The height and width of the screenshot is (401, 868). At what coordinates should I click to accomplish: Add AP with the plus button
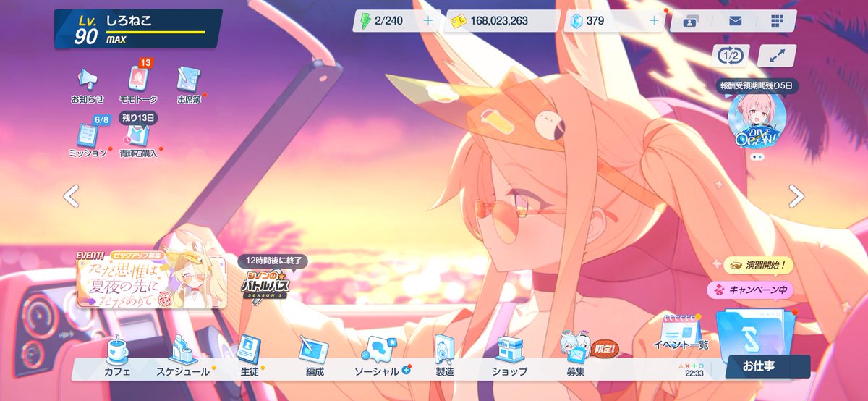coord(427,21)
